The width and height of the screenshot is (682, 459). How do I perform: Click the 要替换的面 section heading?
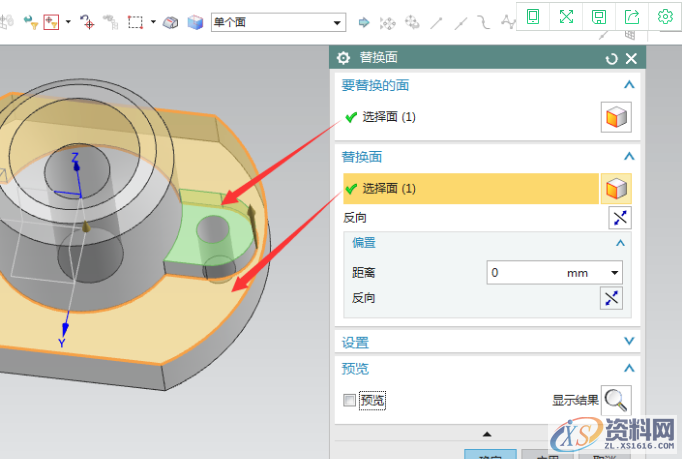pos(375,85)
